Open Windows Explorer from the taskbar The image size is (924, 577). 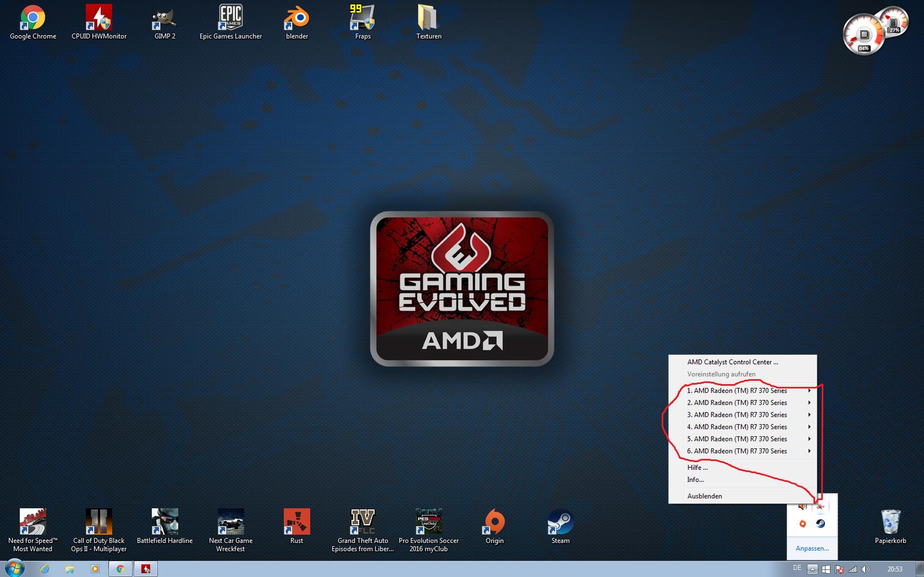coord(70,569)
